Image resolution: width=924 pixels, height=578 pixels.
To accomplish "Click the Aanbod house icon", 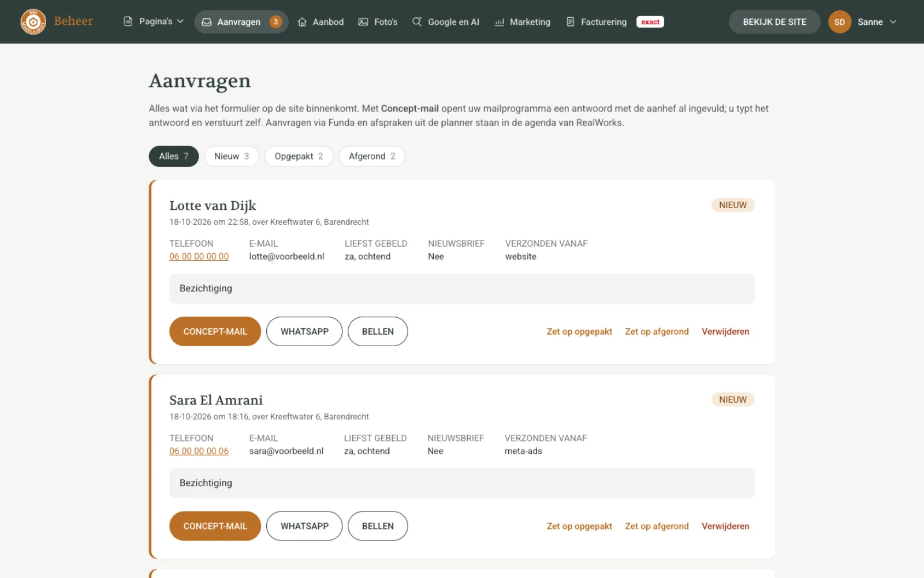I will point(302,22).
